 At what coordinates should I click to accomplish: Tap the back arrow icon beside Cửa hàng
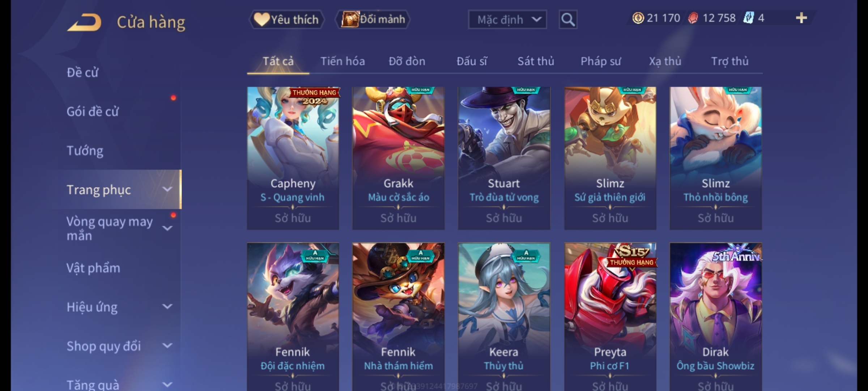pyautogui.click(x=84, y=22)
